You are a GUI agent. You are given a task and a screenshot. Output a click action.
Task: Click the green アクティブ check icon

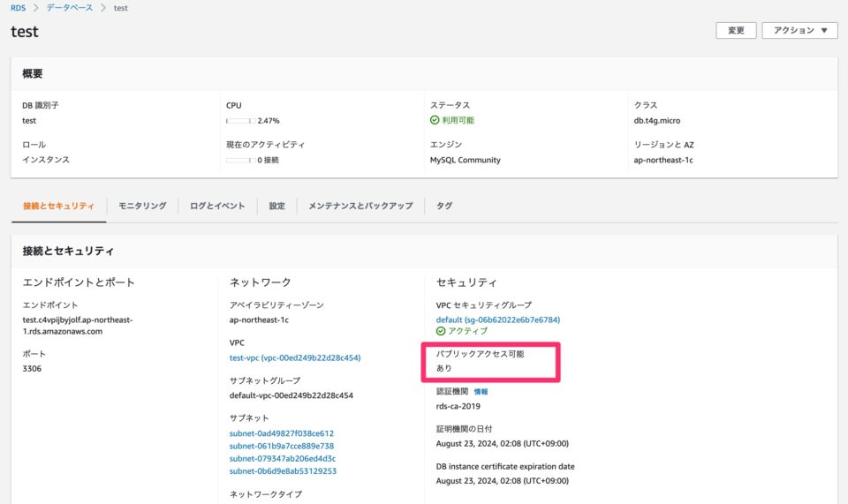tap(441, 331)
